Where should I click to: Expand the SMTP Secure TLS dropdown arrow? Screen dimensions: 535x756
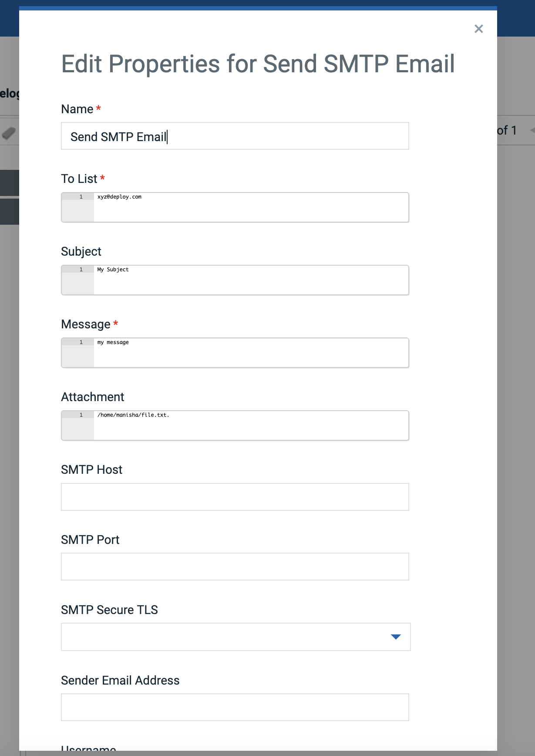pyautogui.click(x=395, y=637)
